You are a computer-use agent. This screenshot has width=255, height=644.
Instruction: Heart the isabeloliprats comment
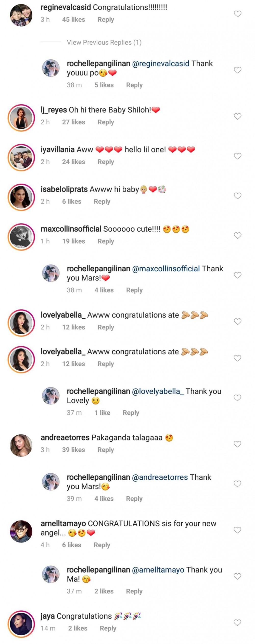tap(237, 196)
